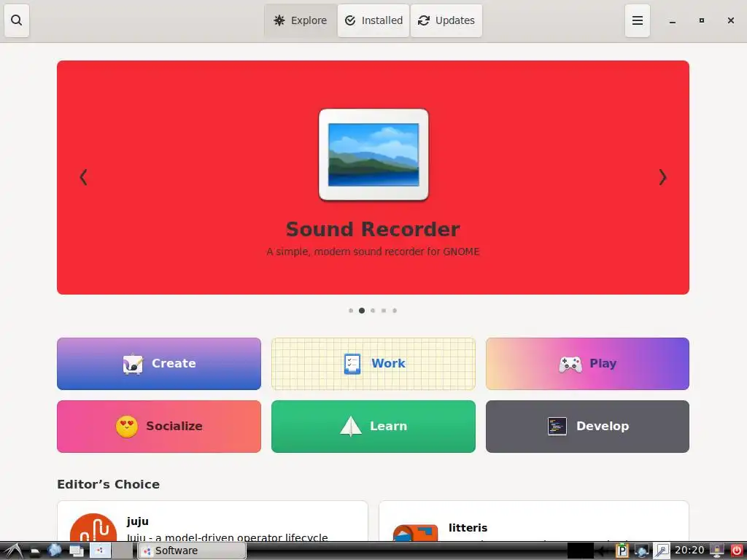Open the Learn category
The image size is (747, 560).
coord(373,426)
